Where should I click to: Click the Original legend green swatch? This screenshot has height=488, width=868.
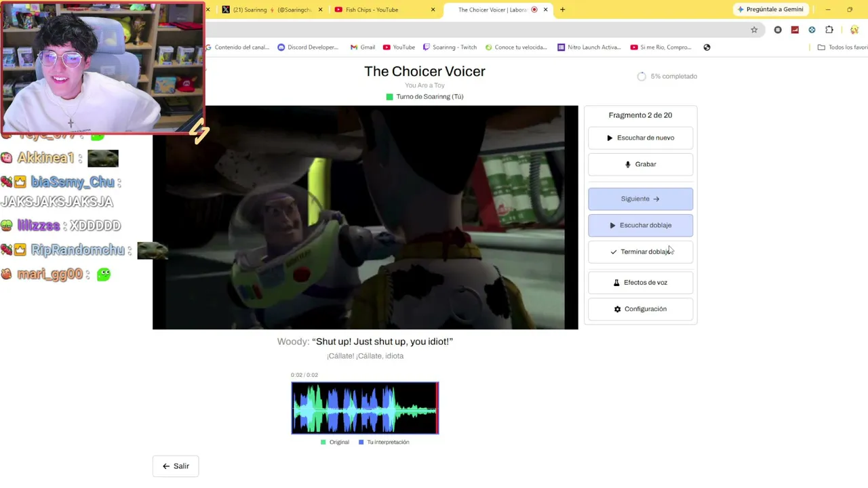coord(323,442)
